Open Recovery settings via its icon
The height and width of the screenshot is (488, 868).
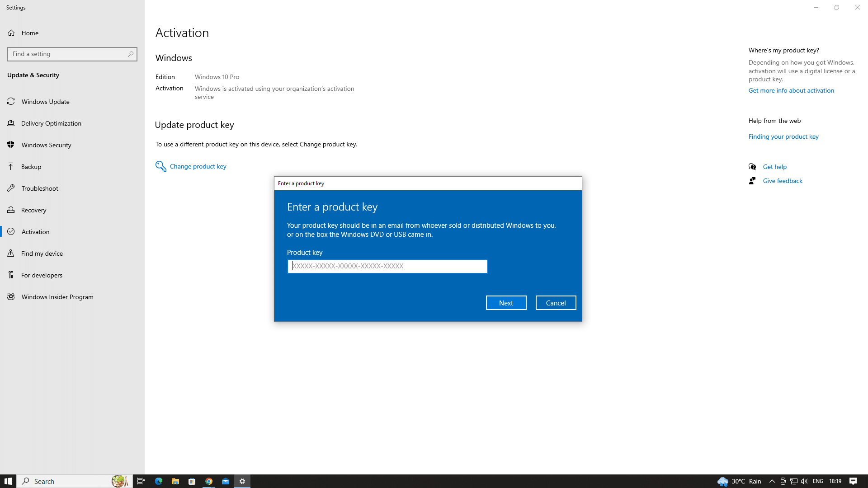pos(11,210)
